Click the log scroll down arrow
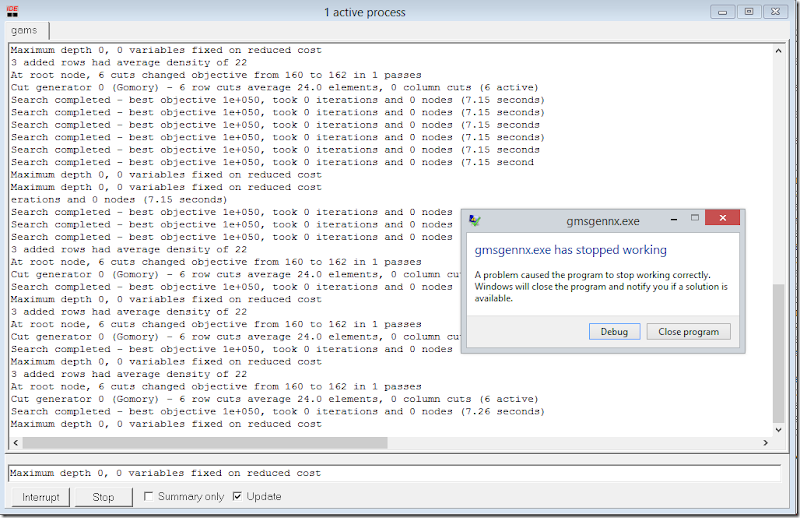 pyautogui.click(x=778, y=430)
